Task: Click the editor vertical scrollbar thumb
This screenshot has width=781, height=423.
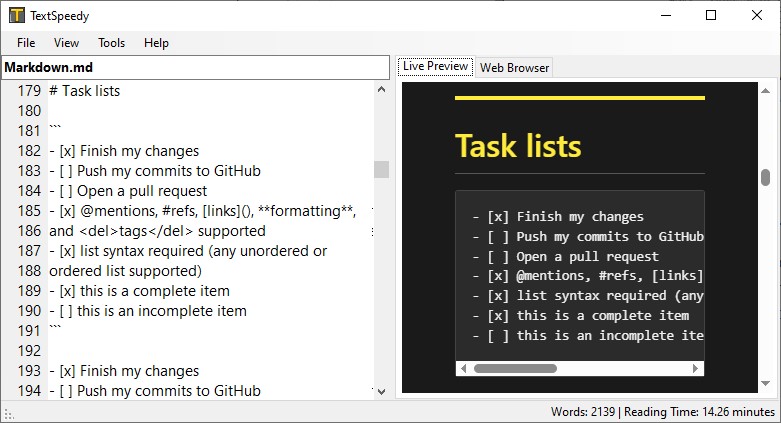Action: pos(382,169)
